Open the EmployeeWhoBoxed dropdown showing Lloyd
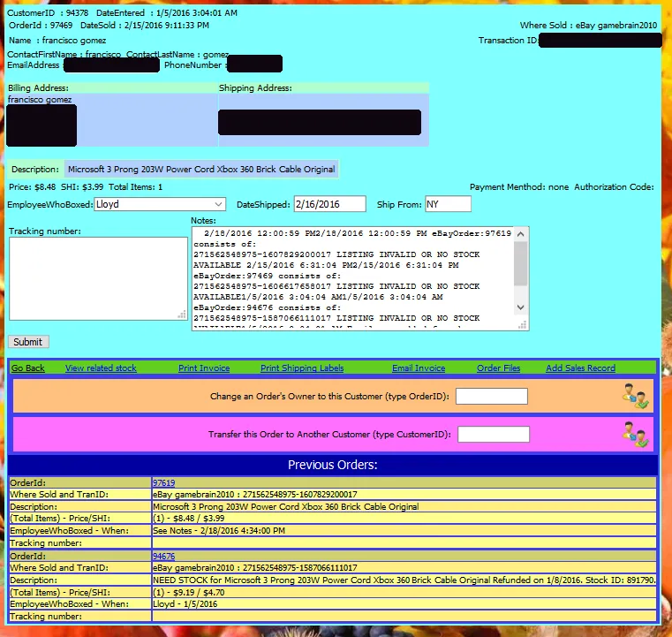The width and height of the screenshot is (672, 637). pyautogui.click(x=160, y=204)
